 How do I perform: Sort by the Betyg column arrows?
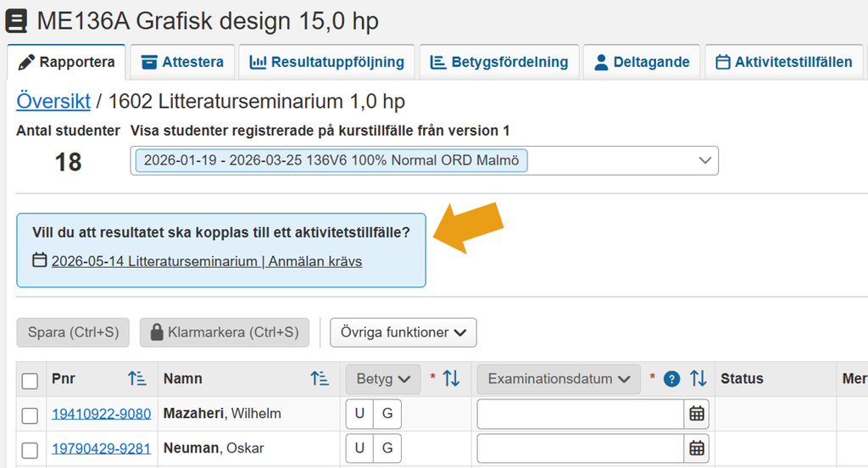451,379
